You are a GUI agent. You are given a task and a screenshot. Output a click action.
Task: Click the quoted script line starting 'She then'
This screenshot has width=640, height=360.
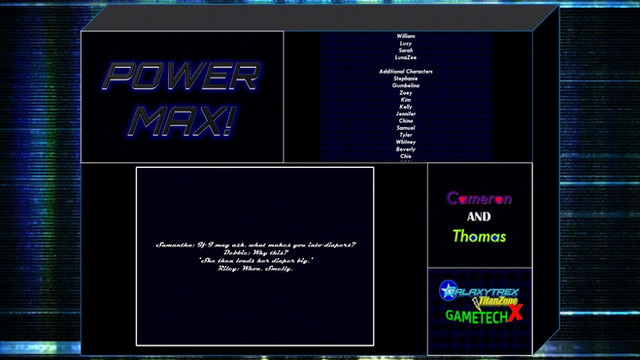pos(256,260)
